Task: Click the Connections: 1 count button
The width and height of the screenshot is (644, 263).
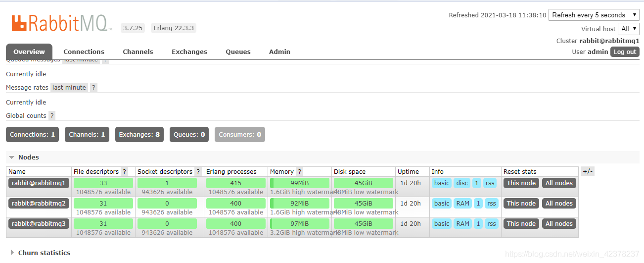Action: pyautogui.click(x=32, y=135)
